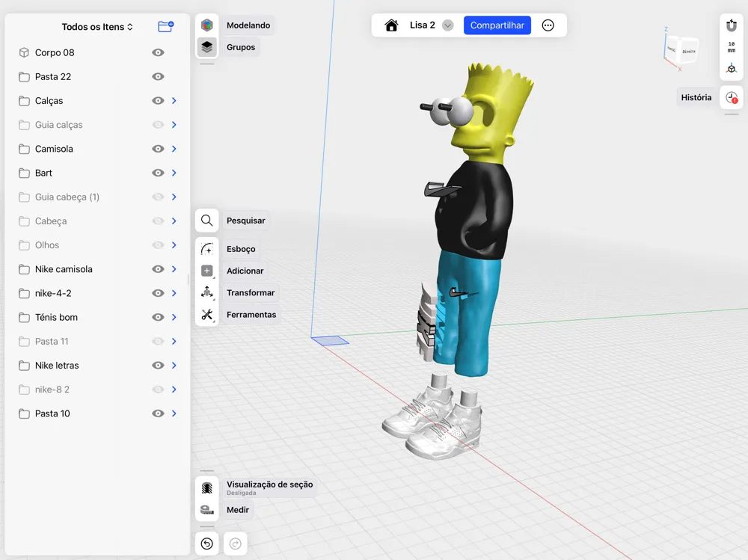The height and width of the screenshot is (560, 748).
Task: Show the Olhos folder
Action: pyautogui.click(x=158, y=244)
